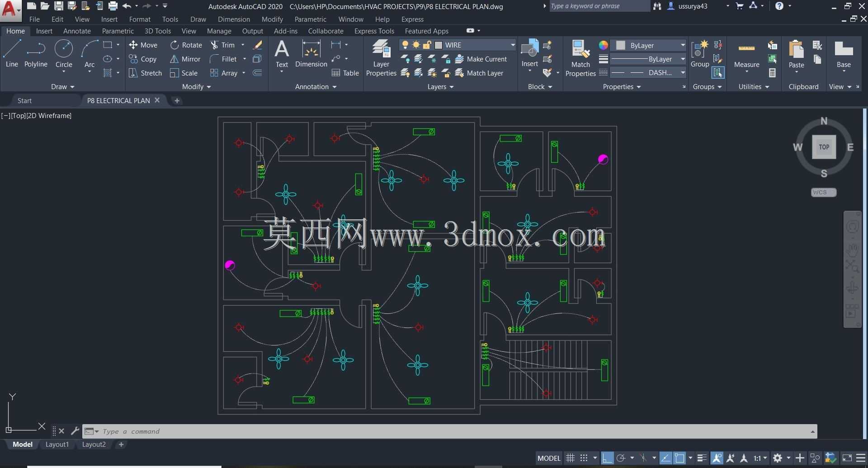The width and height of the screenshot is (868, 468).
Task: Click the Start tab
Action: click(24, 100)
